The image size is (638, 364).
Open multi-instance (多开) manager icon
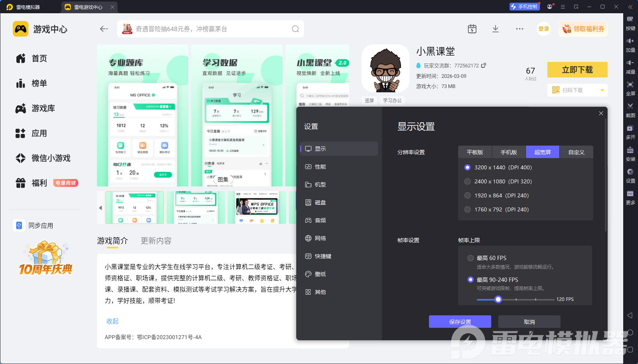(x=630, y=128)
